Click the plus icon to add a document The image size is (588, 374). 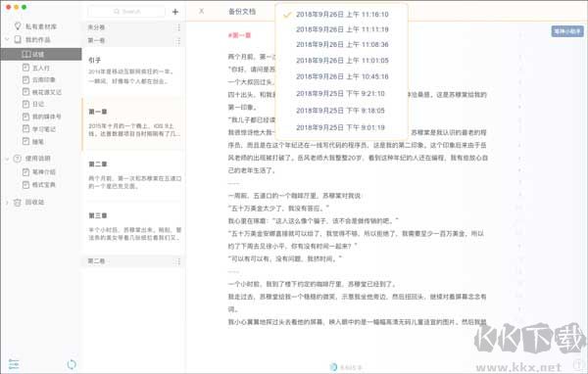coord(175,12)
